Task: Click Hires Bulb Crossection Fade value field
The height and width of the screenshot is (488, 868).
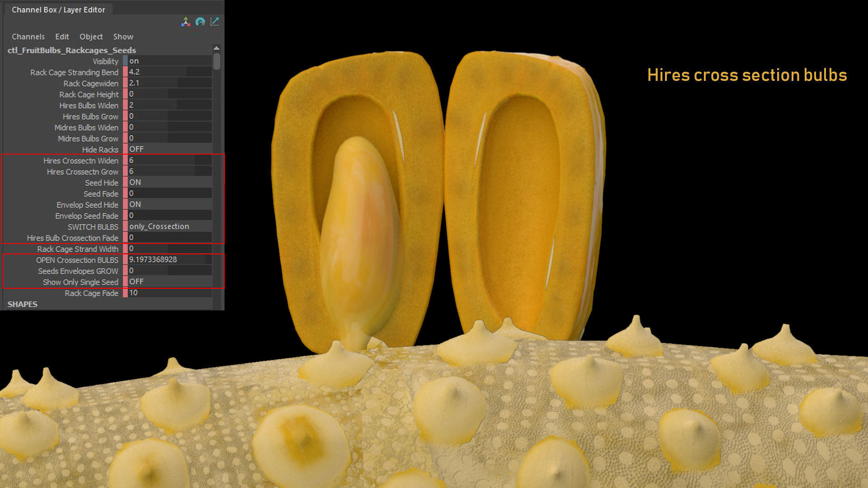Action: coord(170,238)
